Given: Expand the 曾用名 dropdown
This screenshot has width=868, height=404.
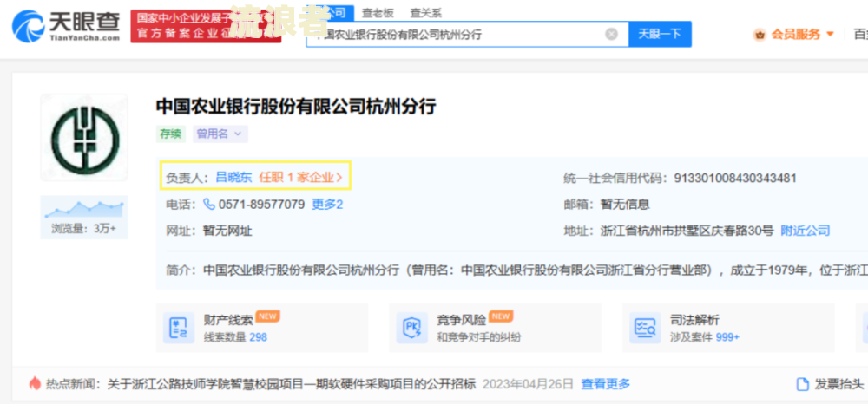Looking at the screenshot, I should click(x=220, y=134).
